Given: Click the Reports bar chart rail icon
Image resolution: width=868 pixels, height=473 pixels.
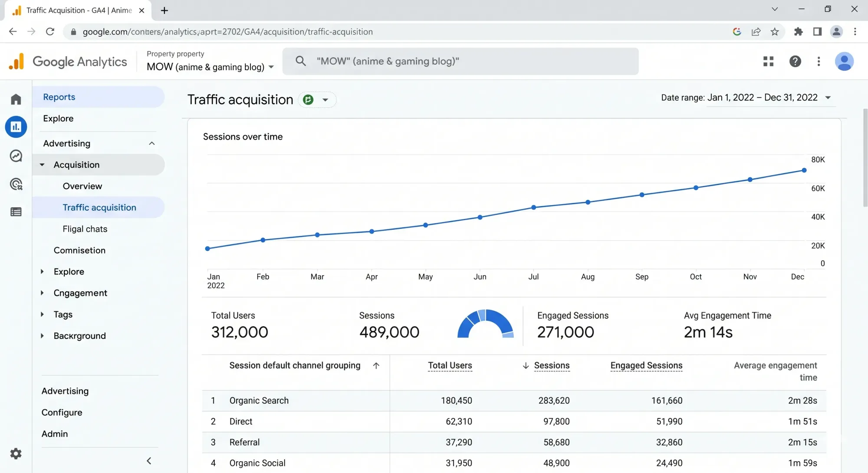Looking at the screenshot, I should pyautogui.click(x=16, y=127).
